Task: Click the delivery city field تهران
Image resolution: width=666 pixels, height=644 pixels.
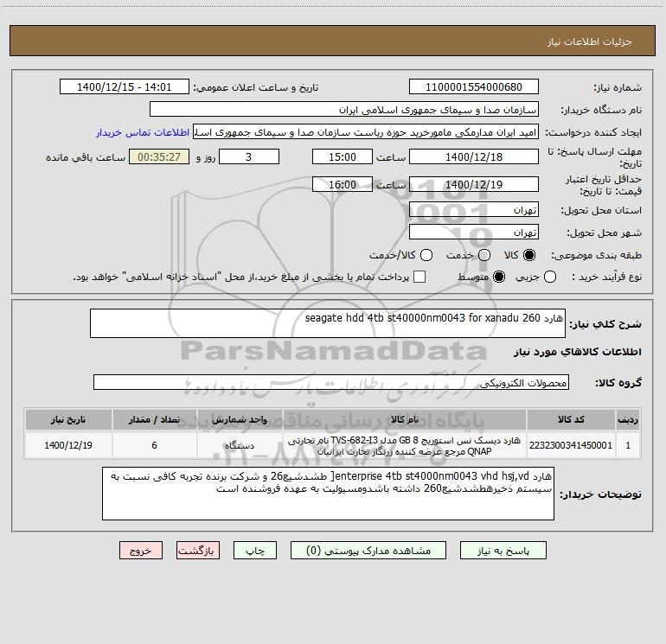Action: coord(474,233)
